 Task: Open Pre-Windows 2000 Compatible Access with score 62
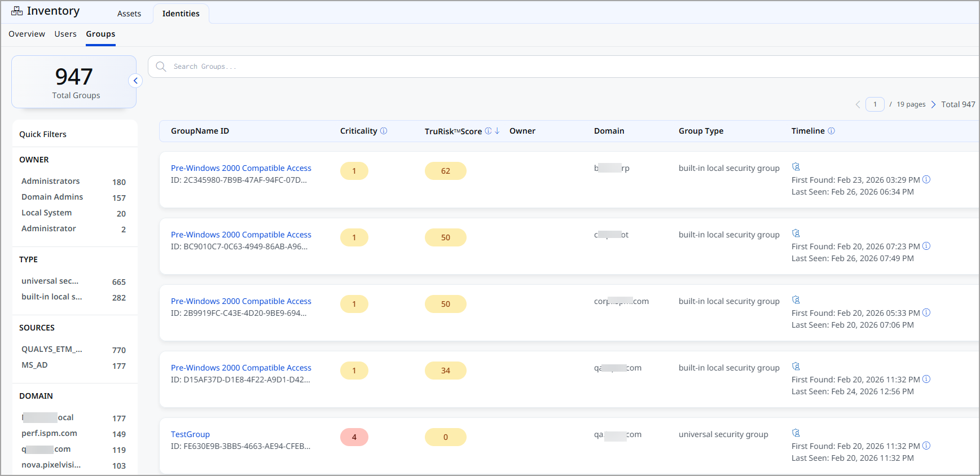tap(241, 168)
